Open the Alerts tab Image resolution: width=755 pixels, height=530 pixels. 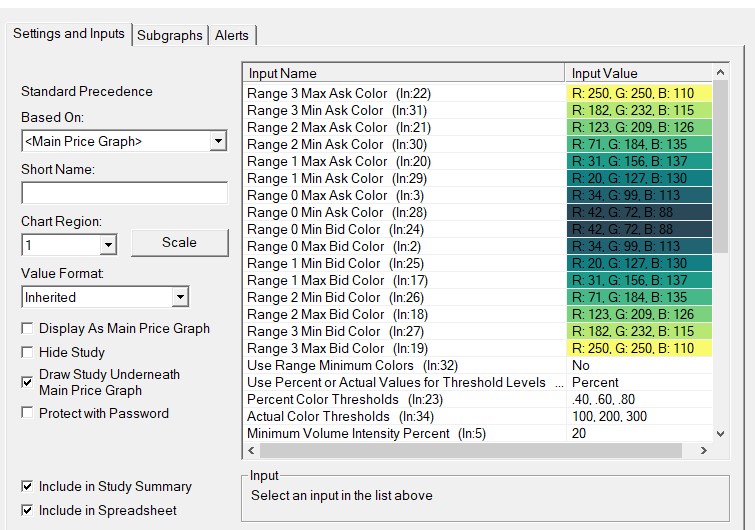(x=232, y=35)
